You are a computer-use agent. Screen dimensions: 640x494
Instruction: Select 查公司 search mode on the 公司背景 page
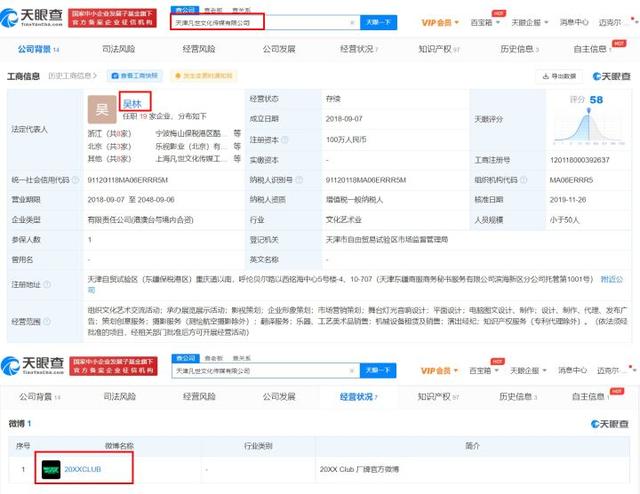tap(184, 10)
